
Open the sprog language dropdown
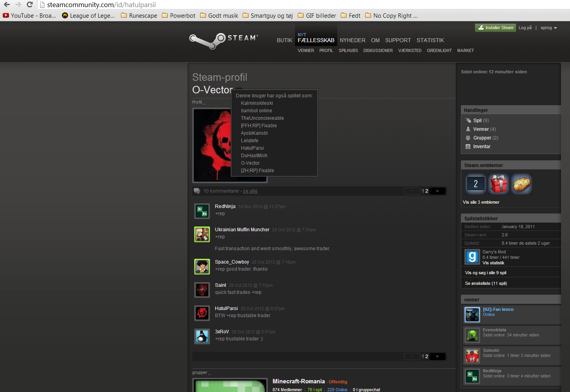click(x=549, y=28)
